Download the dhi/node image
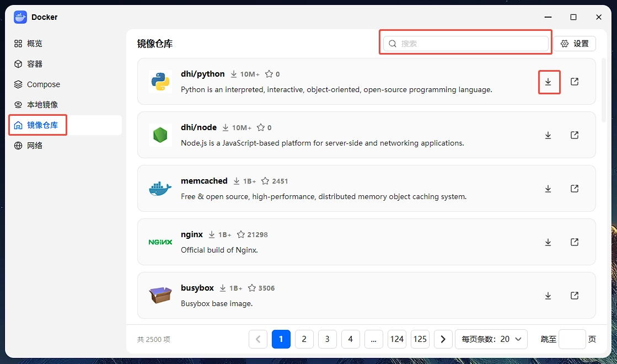 click(x=548, y=135)
